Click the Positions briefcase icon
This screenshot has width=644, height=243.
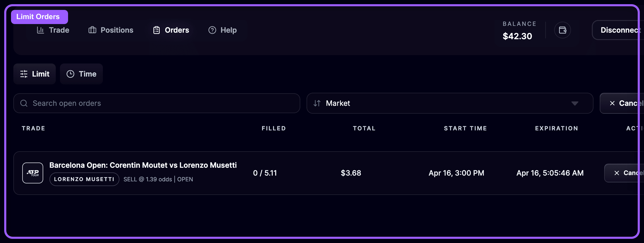(x=92, y=30)
